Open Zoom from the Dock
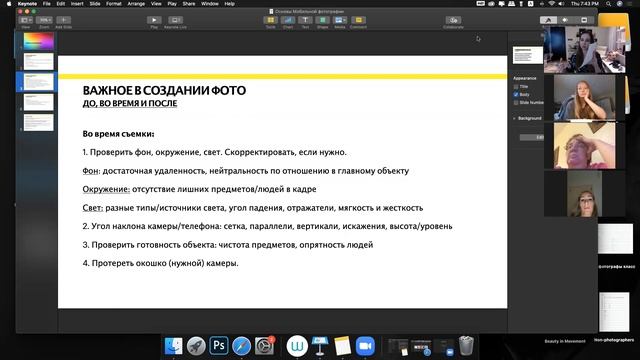 [365, 346]
